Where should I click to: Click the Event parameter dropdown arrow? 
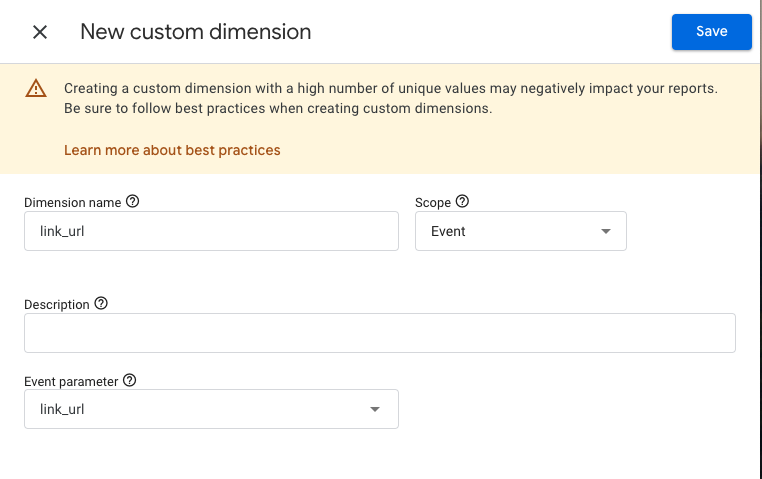click(375, 409)
